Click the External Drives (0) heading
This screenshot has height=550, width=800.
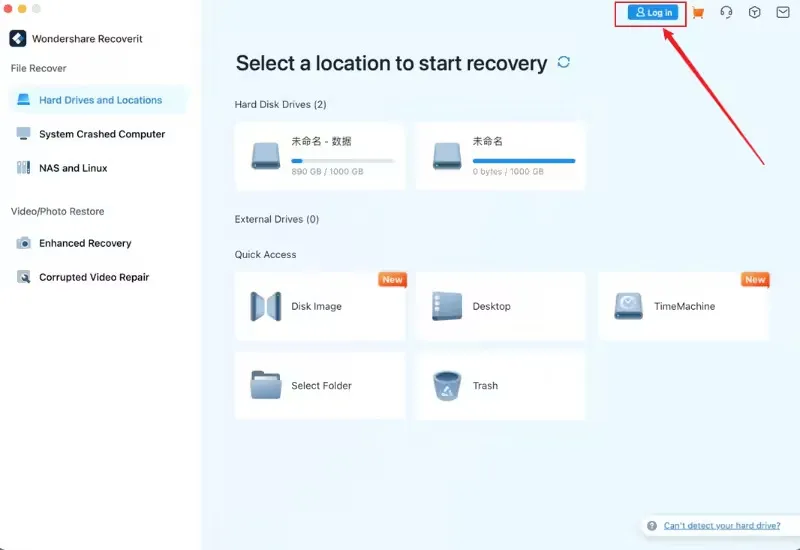277,219
